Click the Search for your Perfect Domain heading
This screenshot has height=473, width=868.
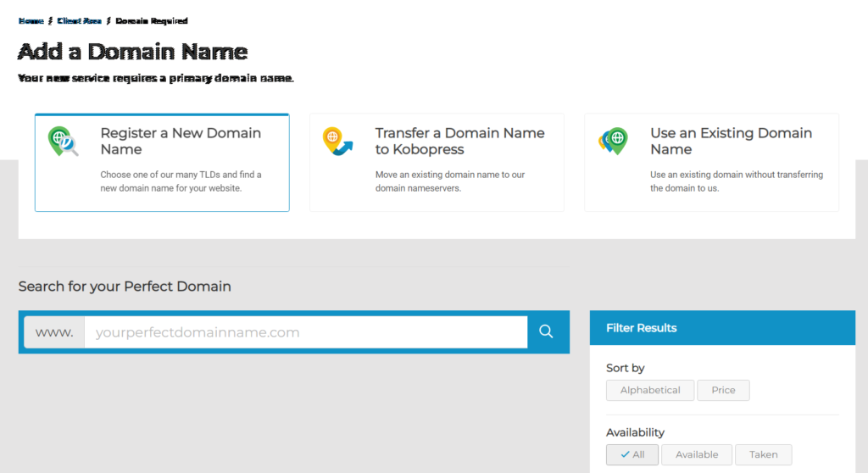tap(125, 287)
